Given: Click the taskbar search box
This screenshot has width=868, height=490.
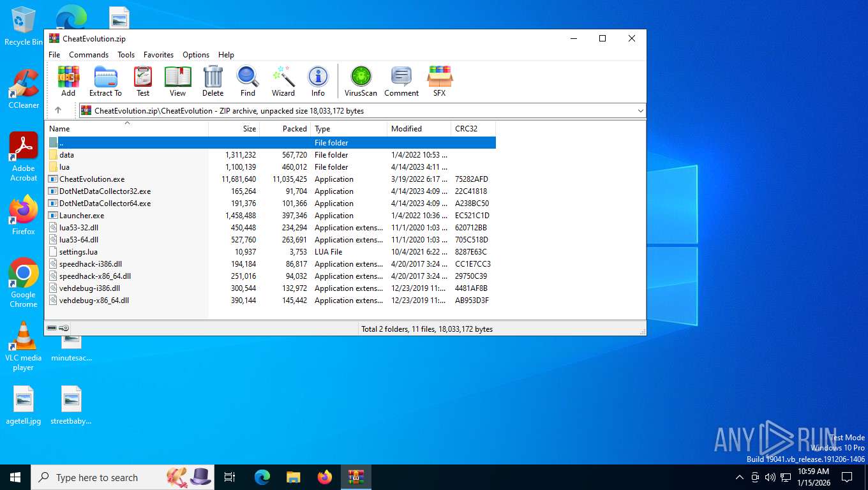Looking at the screenshot, I should coord(124,477).
